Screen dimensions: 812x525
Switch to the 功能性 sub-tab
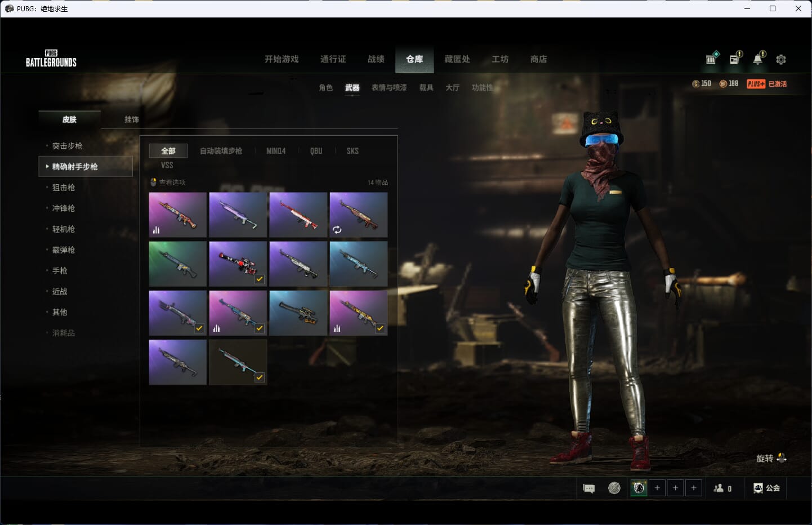pos(483,88)
